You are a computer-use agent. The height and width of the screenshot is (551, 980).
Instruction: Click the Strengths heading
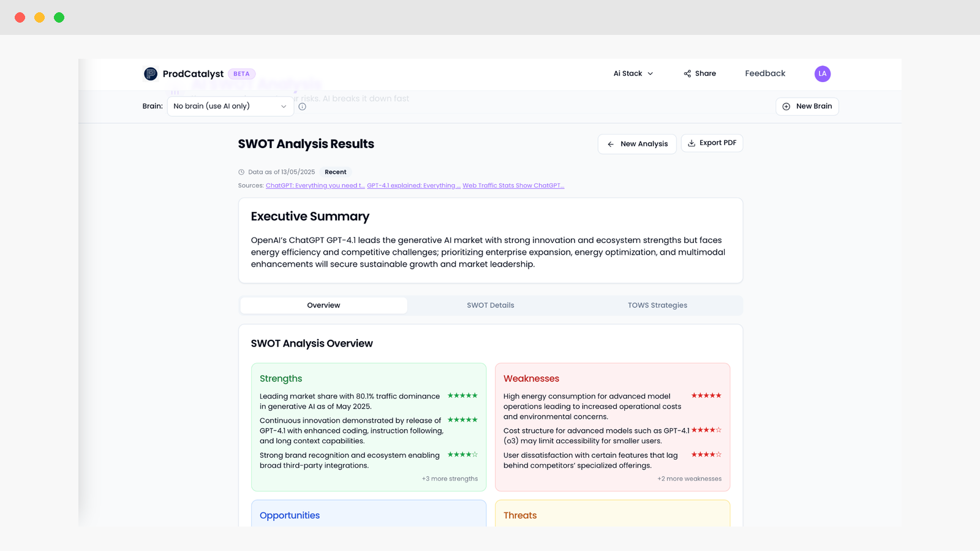pyautogui.click(x=281, y=379)
